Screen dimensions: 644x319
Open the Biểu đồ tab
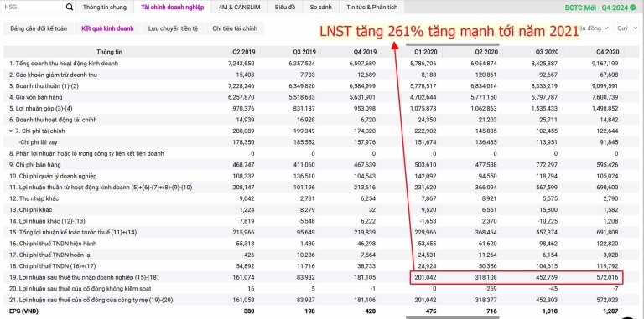286,7
